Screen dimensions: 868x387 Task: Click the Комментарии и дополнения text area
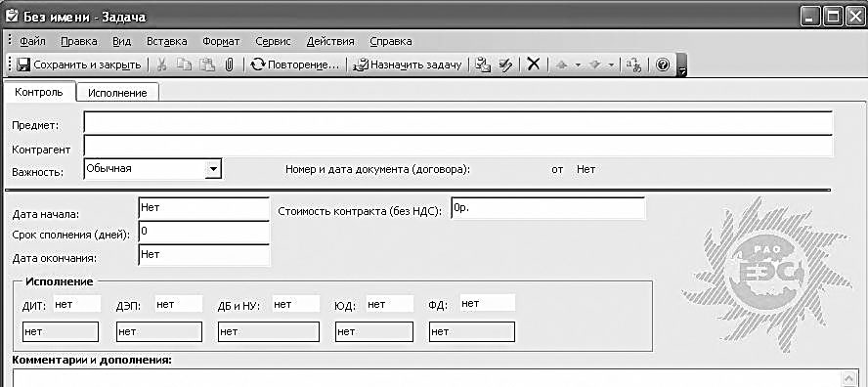point(426,378)
